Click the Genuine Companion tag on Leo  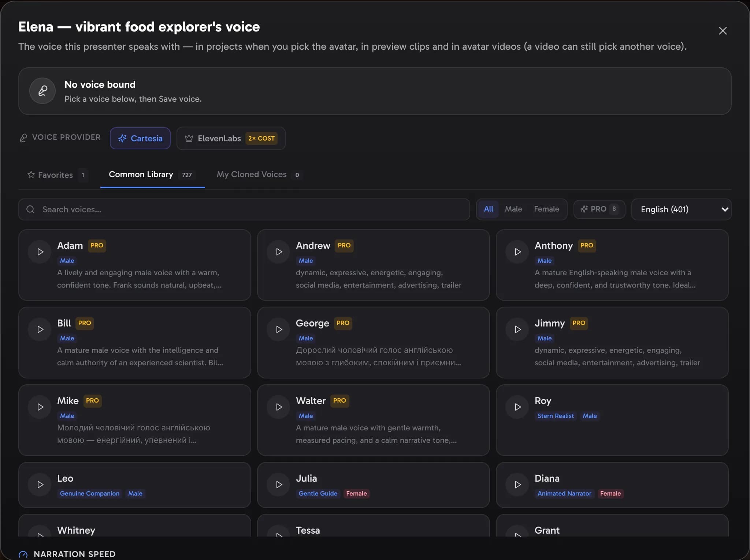click(90, 493)
